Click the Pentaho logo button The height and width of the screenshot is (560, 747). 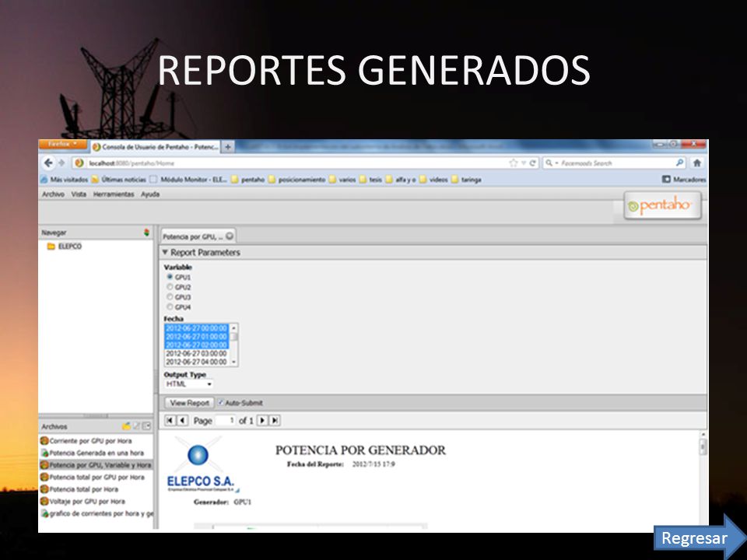click(662, 205)
